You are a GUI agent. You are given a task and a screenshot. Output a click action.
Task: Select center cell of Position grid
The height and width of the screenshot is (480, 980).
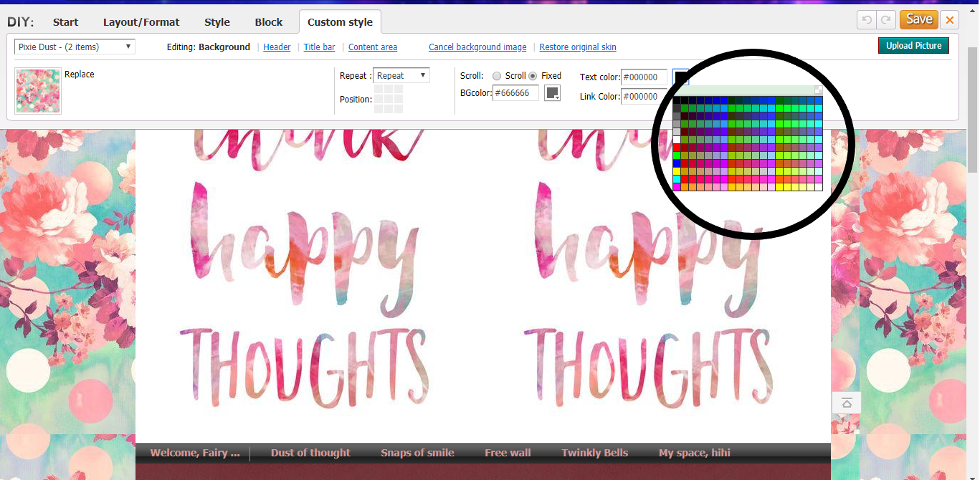point(389,99)
